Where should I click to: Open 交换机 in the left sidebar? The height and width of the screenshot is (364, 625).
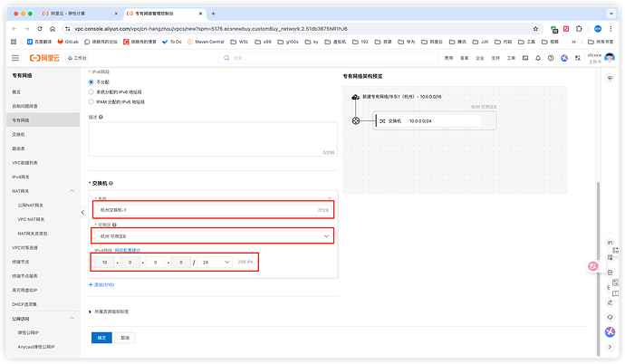[x=20, y=135]
